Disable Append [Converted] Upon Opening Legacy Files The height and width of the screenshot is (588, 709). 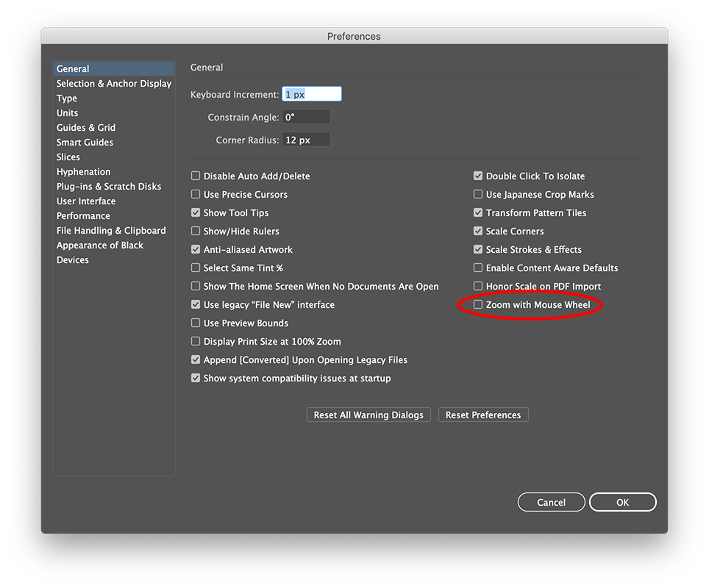point(196,359)
